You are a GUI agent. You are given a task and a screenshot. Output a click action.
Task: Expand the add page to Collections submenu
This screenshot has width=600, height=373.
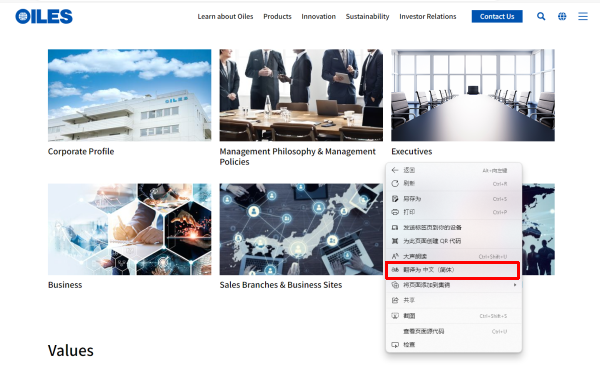(x=453, y=285)
